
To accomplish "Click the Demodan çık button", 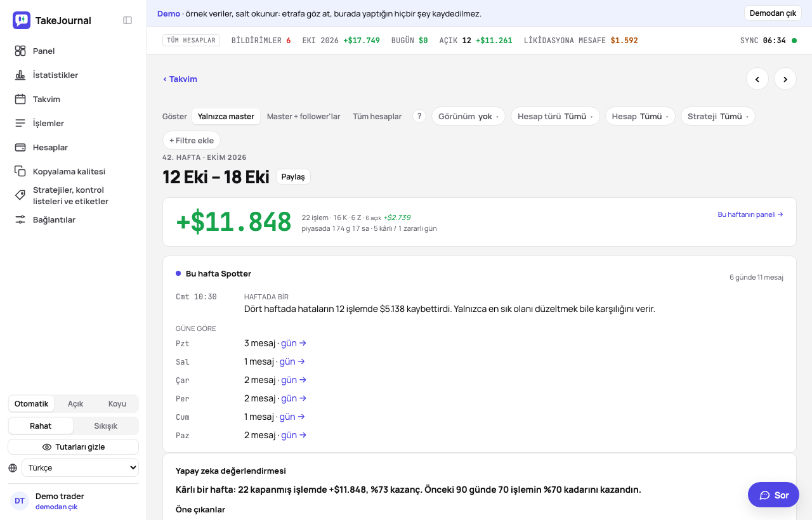I will 773,13.
